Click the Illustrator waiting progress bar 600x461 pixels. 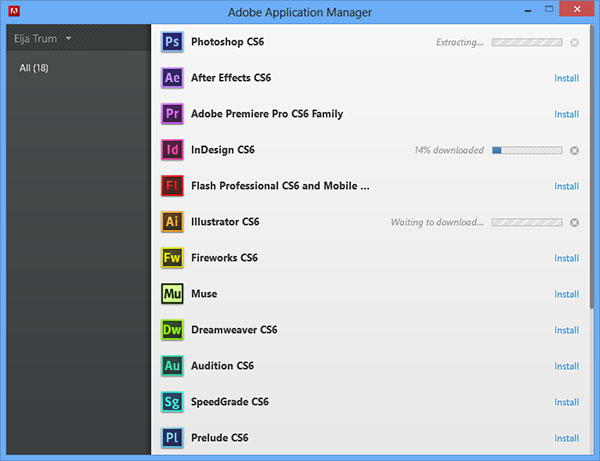(527, 222)
